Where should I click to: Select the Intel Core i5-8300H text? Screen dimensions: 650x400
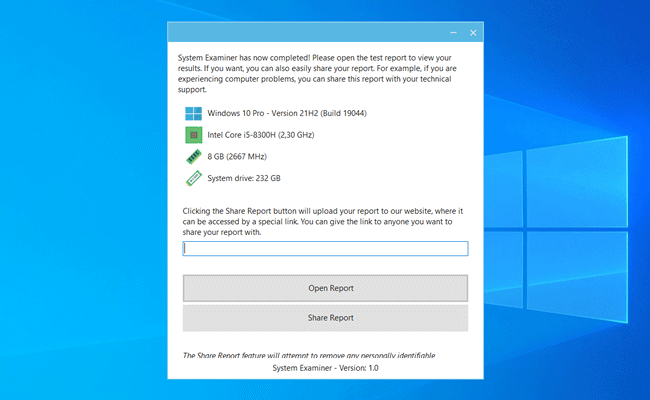261,135
